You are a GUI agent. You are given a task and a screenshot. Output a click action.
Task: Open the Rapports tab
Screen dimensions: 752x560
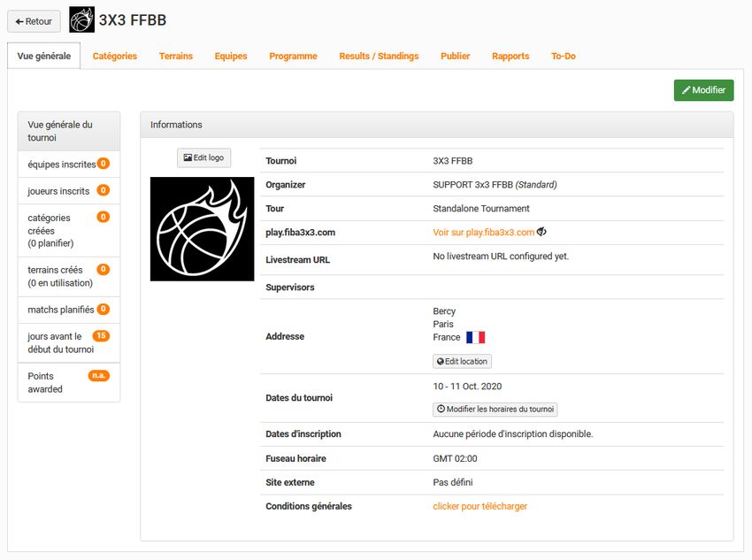tap(510, 56)
